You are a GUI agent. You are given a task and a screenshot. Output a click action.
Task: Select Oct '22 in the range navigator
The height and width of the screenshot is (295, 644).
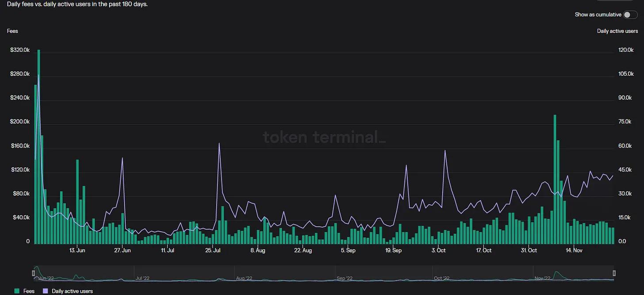pos(441,278)
